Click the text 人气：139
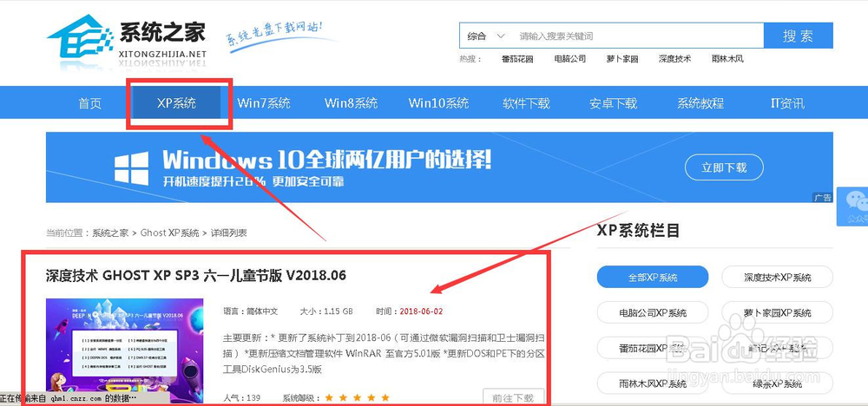Image resolution: width=868 pixels, height=406 pixels. tap(241, 397)
